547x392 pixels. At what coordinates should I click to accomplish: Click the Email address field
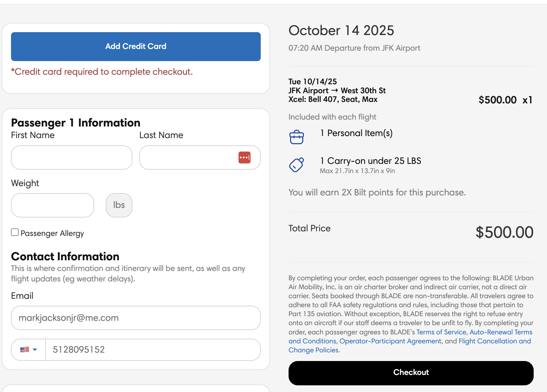(136, 318)
